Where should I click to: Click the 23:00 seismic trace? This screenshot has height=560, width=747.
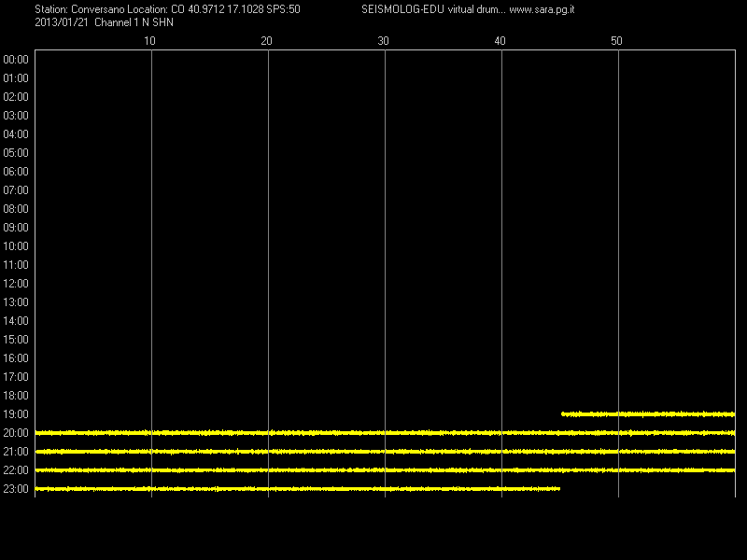click(x=298, y=489)
